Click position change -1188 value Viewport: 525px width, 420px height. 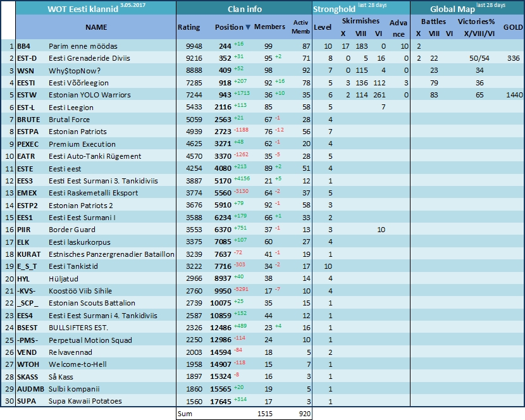click(241, 130)
